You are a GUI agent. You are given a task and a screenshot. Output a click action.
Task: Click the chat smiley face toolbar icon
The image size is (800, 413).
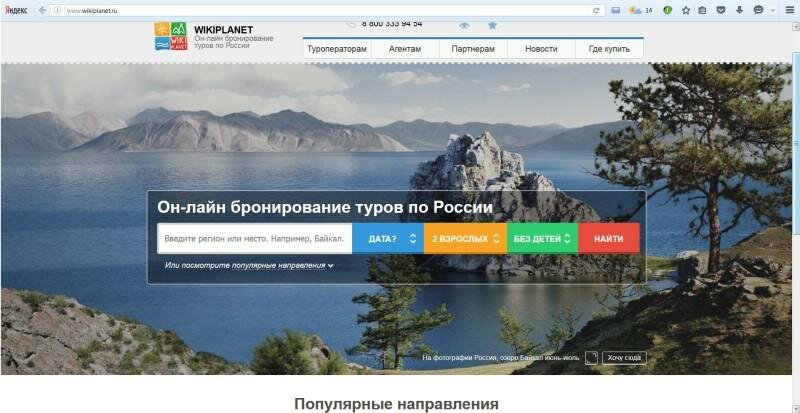coord(758,10)
